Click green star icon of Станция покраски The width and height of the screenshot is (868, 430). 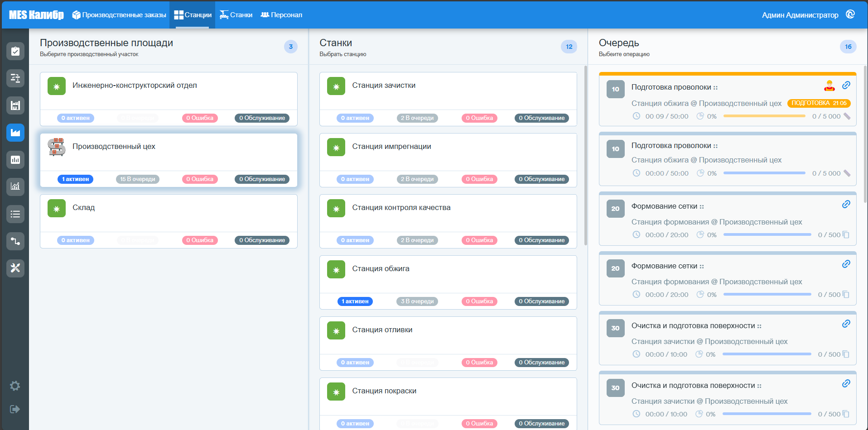pos(336,392)
